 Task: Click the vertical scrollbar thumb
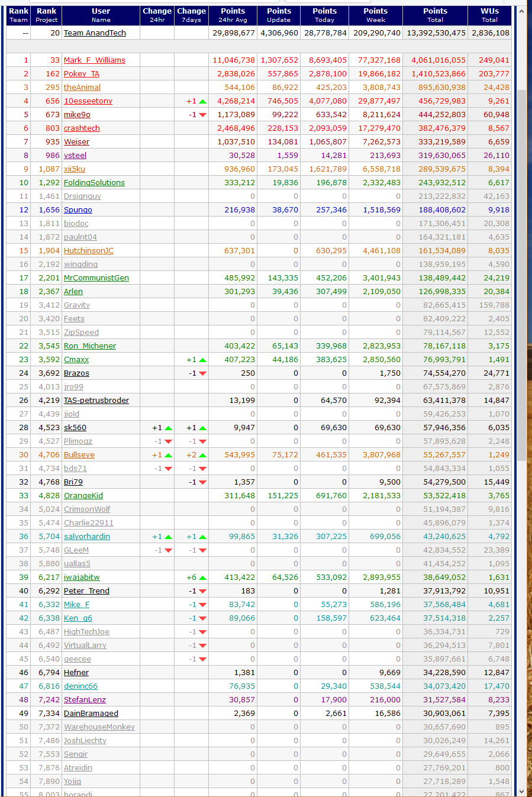click(x=521, y=272)
